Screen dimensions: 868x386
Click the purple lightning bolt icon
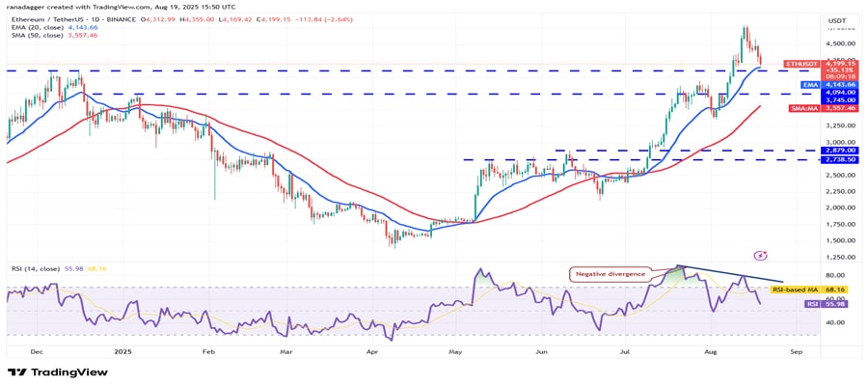coord(761,256)
